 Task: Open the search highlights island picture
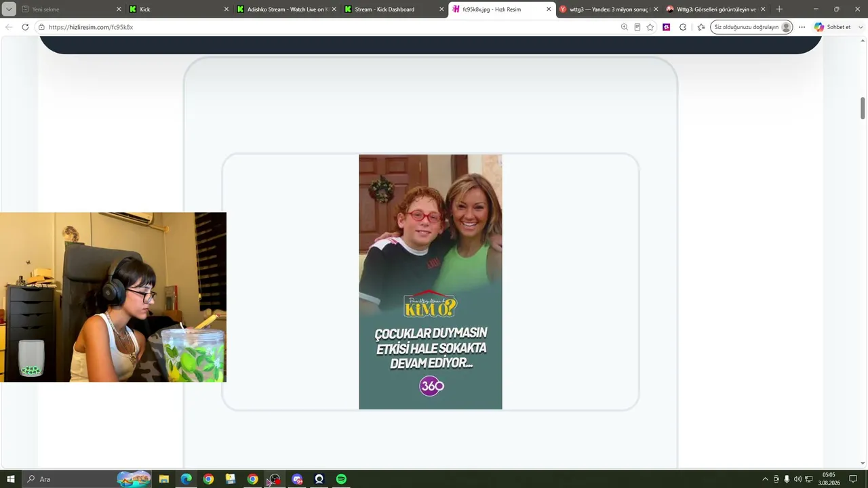coord(134,479)
